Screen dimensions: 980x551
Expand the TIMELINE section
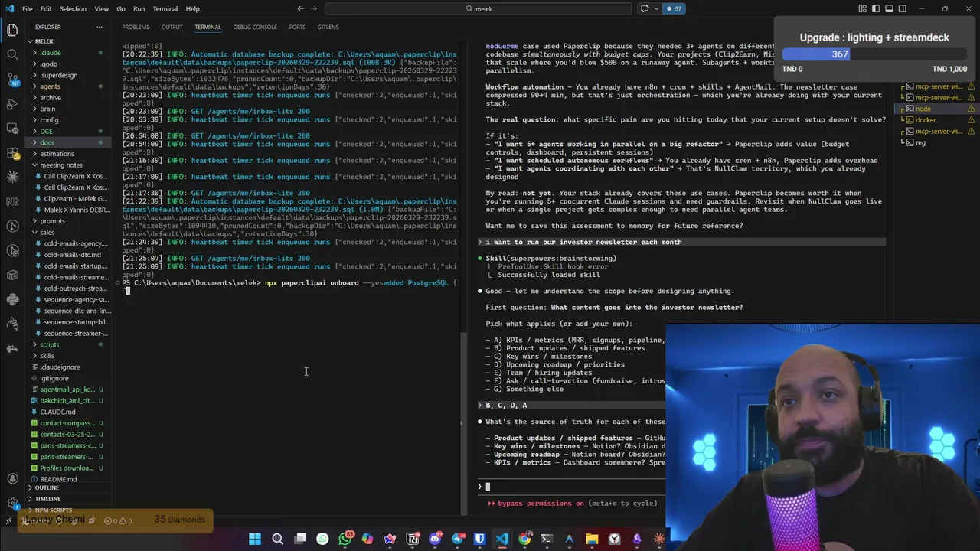pos(69,499)
